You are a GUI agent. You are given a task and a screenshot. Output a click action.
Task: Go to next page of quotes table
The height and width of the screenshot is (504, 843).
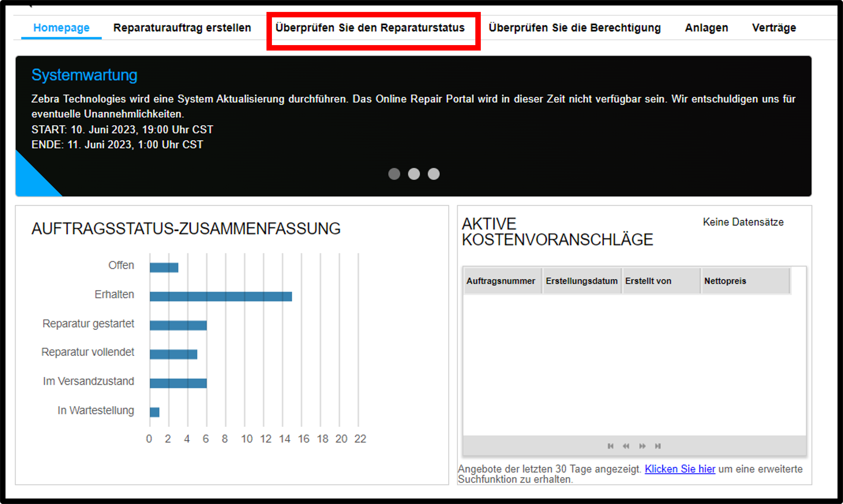[642, 446]
